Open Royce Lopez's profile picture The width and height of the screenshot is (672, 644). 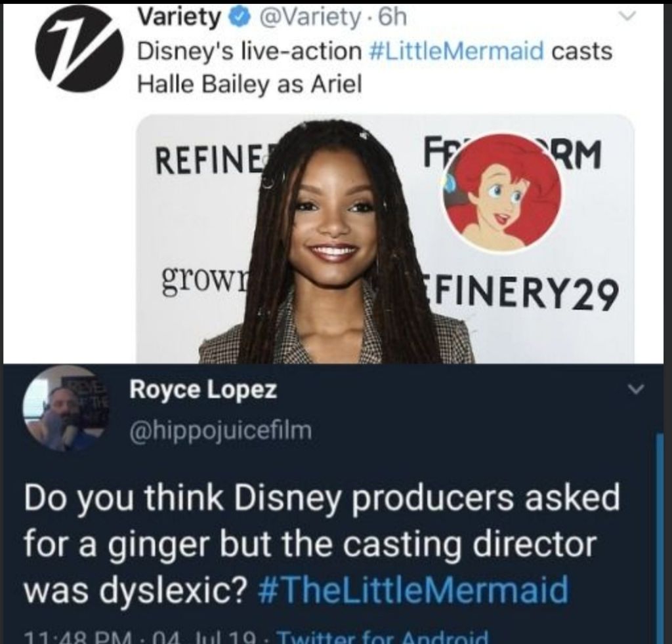pos(63,409)
